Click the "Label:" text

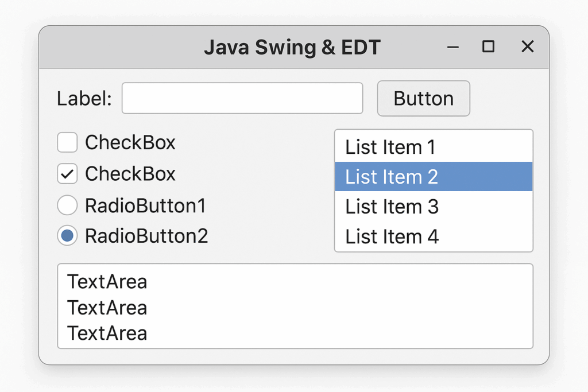(x=84, y=99)
